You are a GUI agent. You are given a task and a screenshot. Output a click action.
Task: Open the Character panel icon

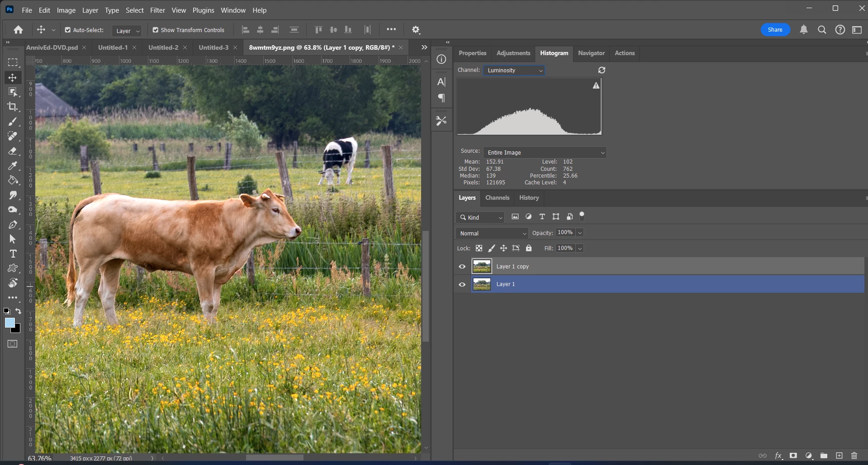(441, 82)
